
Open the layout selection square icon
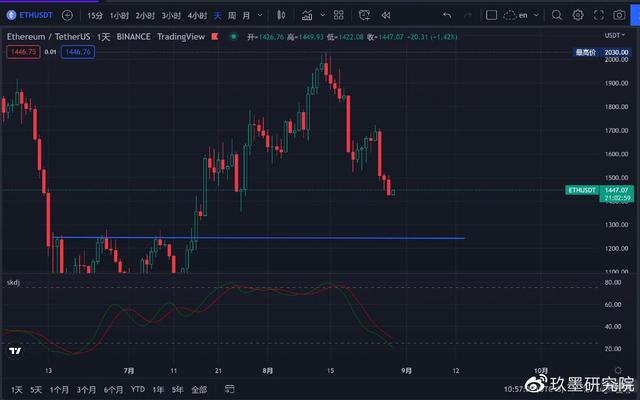491,16
